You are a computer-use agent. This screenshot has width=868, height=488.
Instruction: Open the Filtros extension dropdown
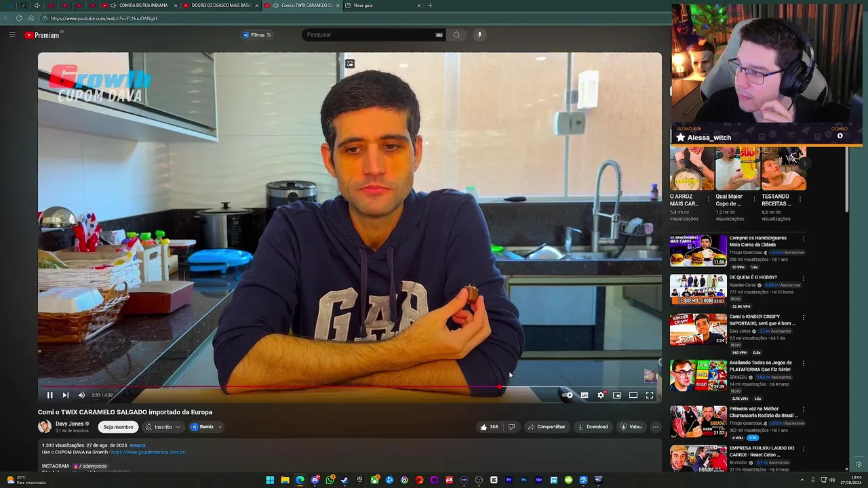tap(257, 35)
